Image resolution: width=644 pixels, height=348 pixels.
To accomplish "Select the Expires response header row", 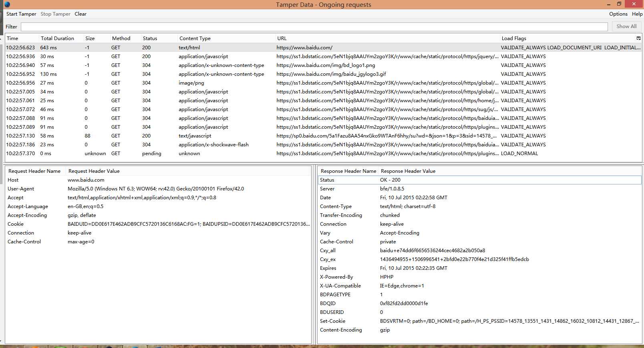I will pyautogui.click(x=480, y=268).
